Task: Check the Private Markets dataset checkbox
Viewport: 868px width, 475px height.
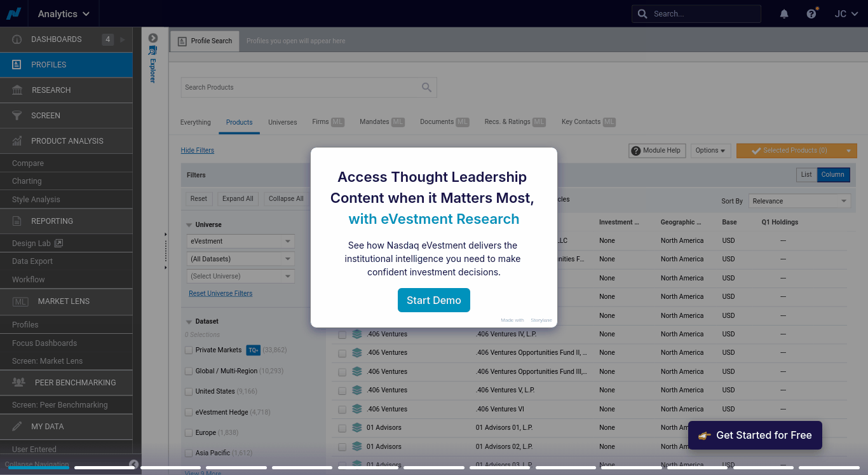Action: (x=189, y=350)
